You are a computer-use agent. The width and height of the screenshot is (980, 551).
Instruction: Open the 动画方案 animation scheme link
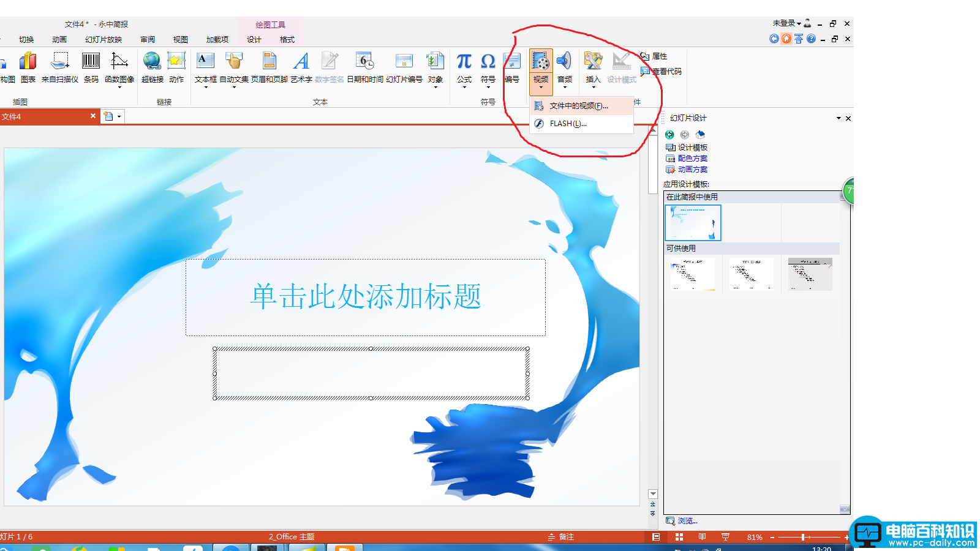coord(693,170)
